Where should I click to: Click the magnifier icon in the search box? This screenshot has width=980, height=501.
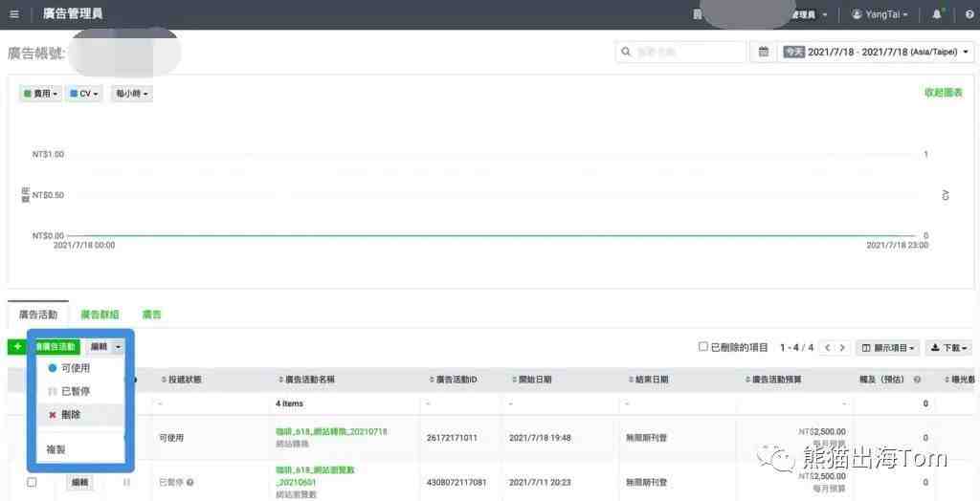pos(626,52)
